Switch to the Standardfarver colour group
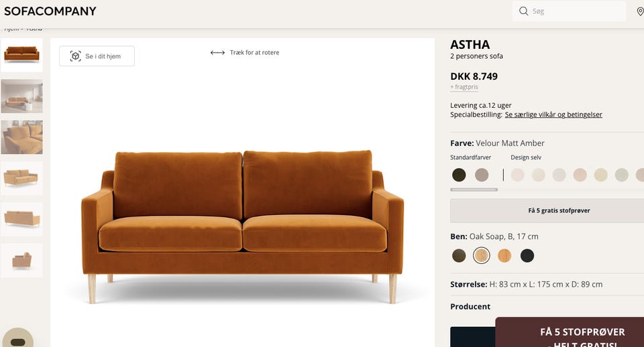The image size is (644, 347). tap(470, 157)
